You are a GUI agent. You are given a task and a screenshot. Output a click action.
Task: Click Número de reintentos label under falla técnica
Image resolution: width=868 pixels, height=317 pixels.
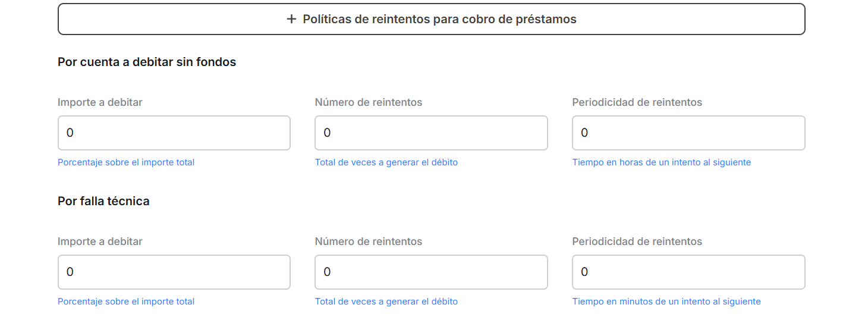pyautogui.click(x=369, y=241)
